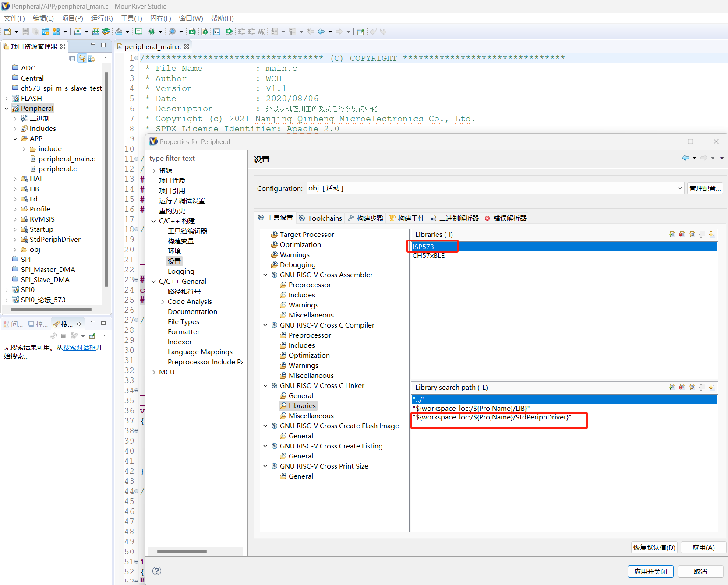Screen dimensions: 728x585
Task: Click the green stacked layers toolbar icon
Action: pyautogui.click(x=106, y=32)
